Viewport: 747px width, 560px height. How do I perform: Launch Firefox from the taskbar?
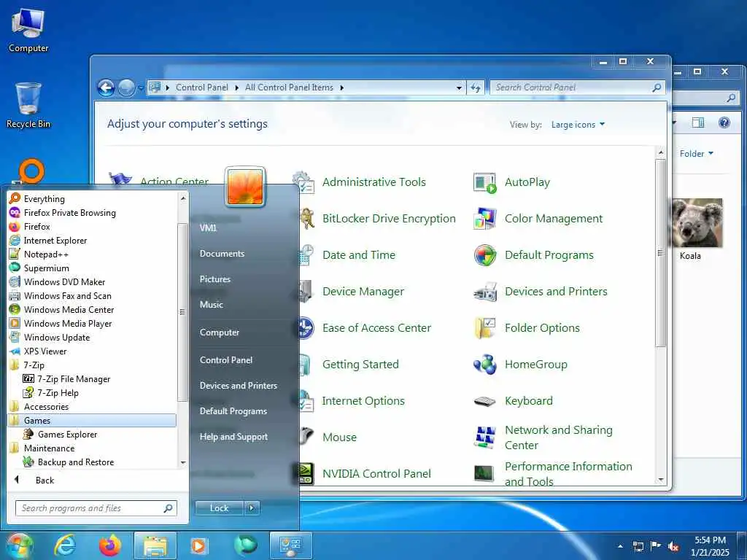coord(109,545)
